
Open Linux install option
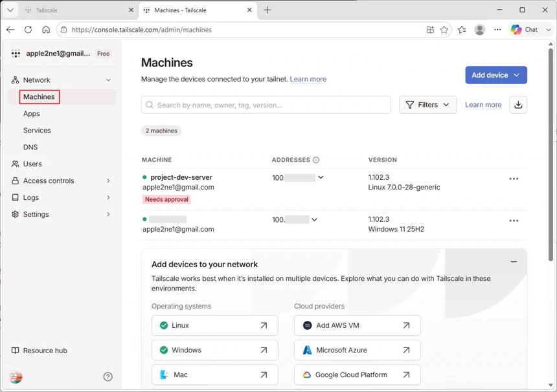214,325
